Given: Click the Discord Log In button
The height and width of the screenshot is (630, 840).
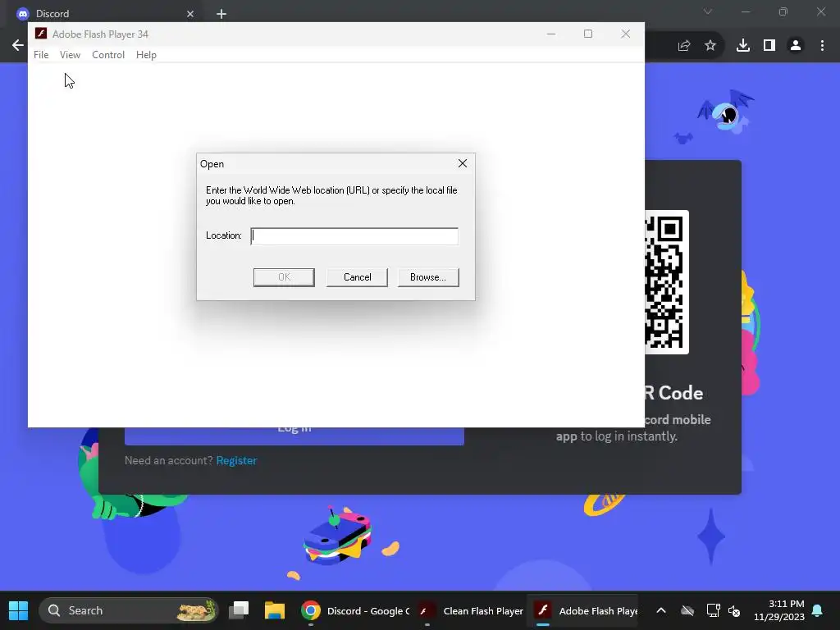Looking at the screenshot, I should tap(294, 436).
